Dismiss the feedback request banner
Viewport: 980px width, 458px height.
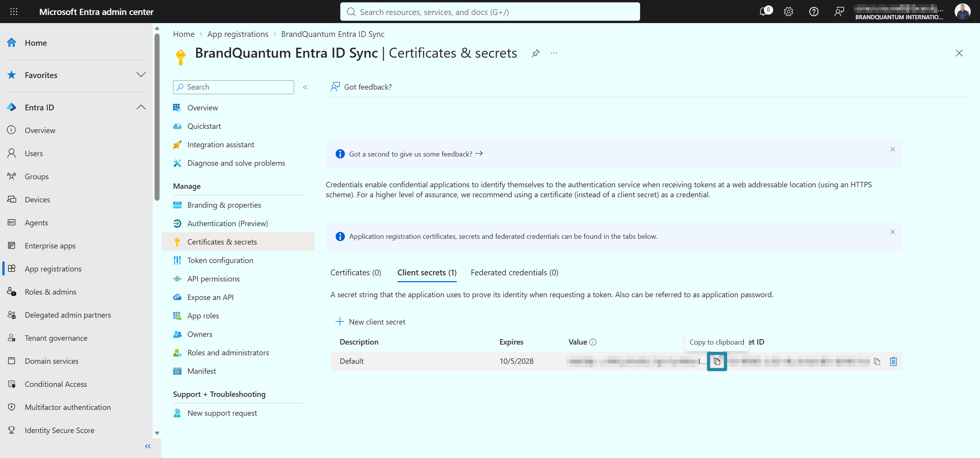pyautogui.click(x=892, y=149)
